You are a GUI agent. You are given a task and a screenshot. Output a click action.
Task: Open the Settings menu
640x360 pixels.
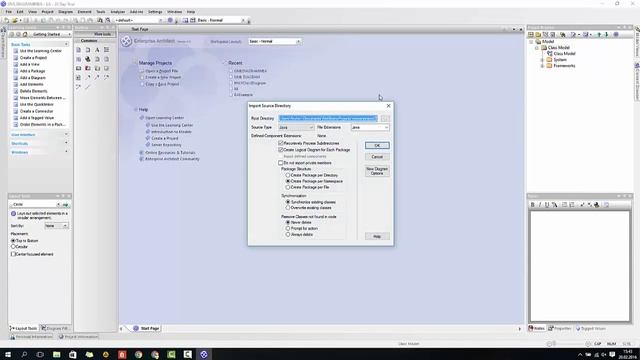[155, 12]
